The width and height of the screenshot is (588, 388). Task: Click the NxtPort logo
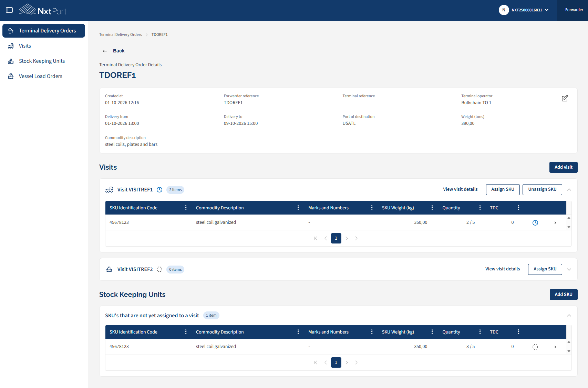coord(43,10)
